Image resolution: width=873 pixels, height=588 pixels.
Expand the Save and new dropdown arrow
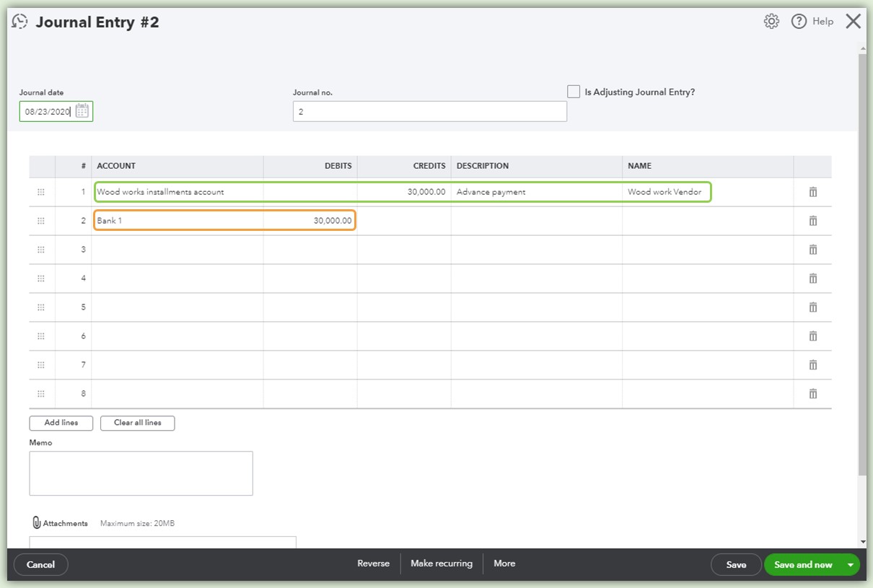tap(851, 565)
